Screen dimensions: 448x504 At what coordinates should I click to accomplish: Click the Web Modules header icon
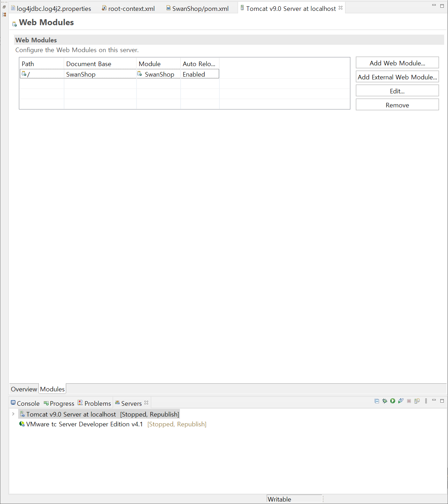point(14,24)
